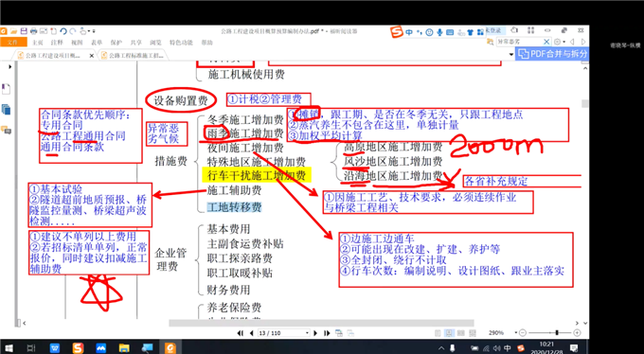
Task: Go to the last page button
Action: [328, 333]
